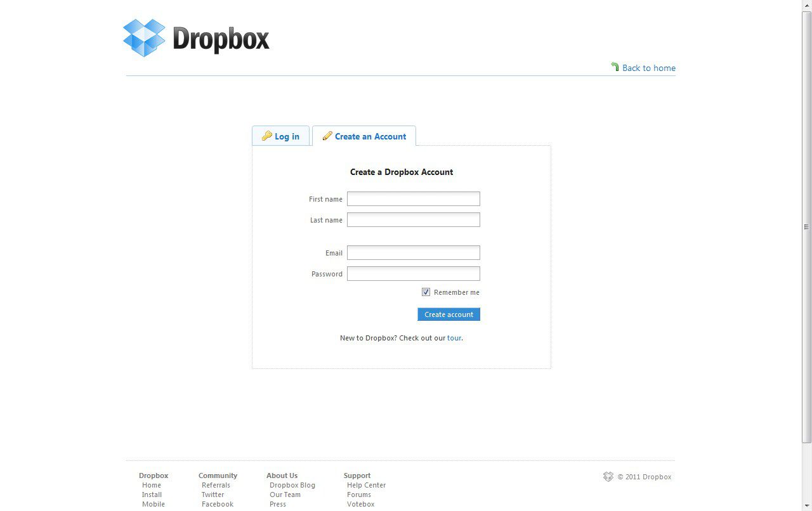Switch to the Log in tab
Image resolution: width=812 pixels, height=511 pixels.
[280, 136]
